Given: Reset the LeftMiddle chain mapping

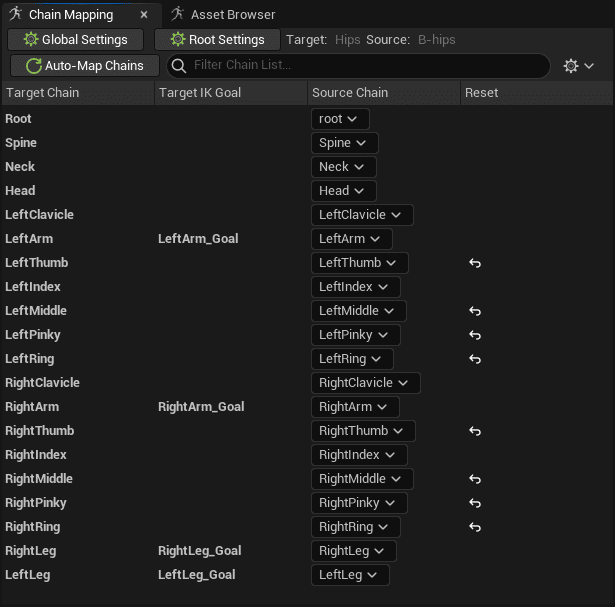Looking at the screenshot, I should 475,311.
